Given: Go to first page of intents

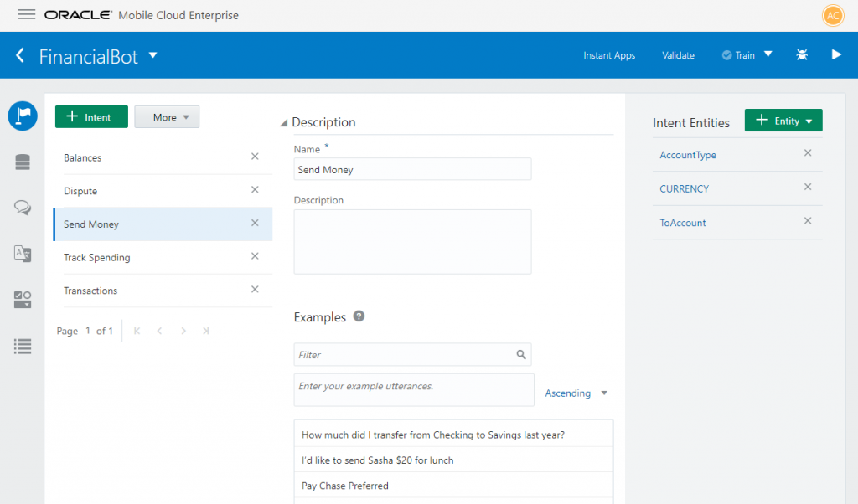Looking at the screenshot, I should [137, 331].
